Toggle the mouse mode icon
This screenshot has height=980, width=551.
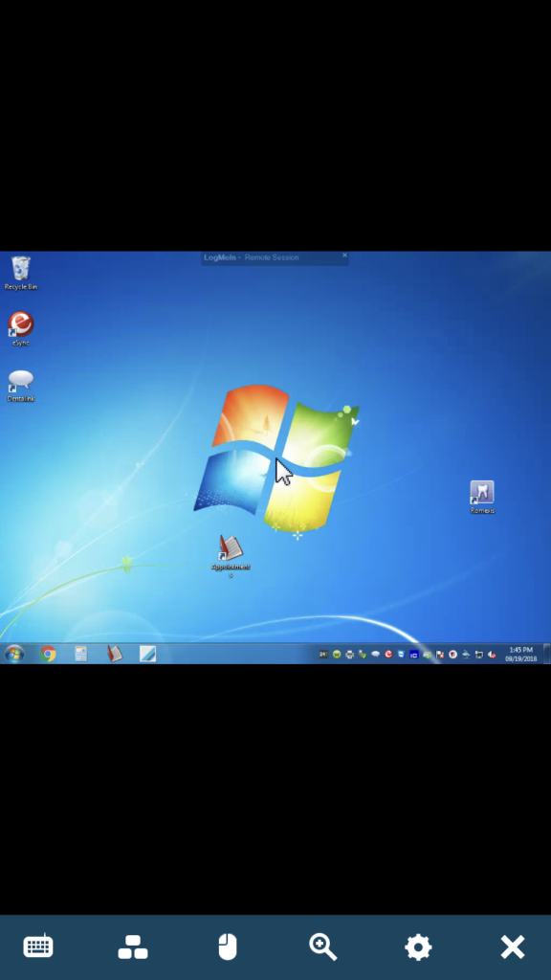[228, 947]
